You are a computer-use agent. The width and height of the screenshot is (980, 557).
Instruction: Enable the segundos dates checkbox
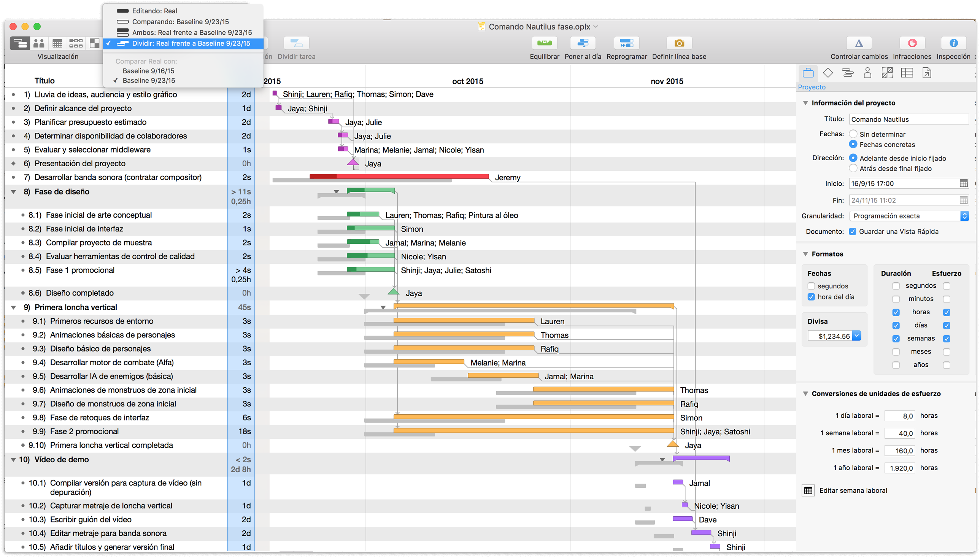pyautogui.click(x=811, y=286)
